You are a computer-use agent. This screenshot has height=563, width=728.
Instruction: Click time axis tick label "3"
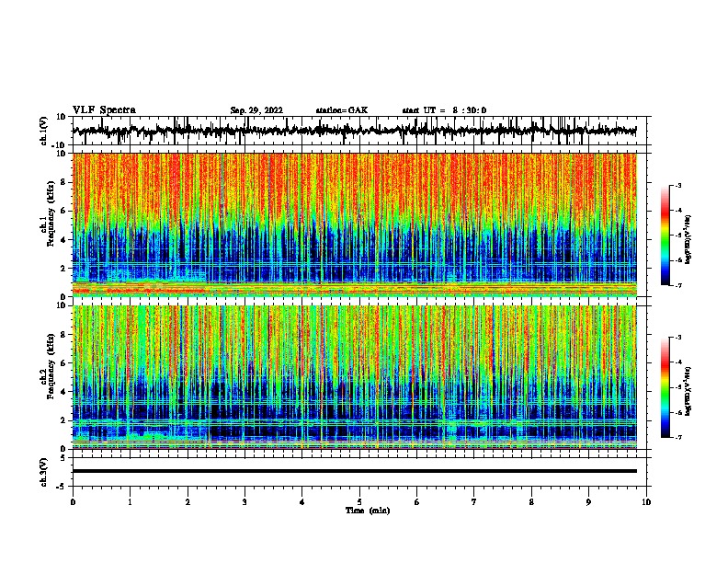click(245, 502)
